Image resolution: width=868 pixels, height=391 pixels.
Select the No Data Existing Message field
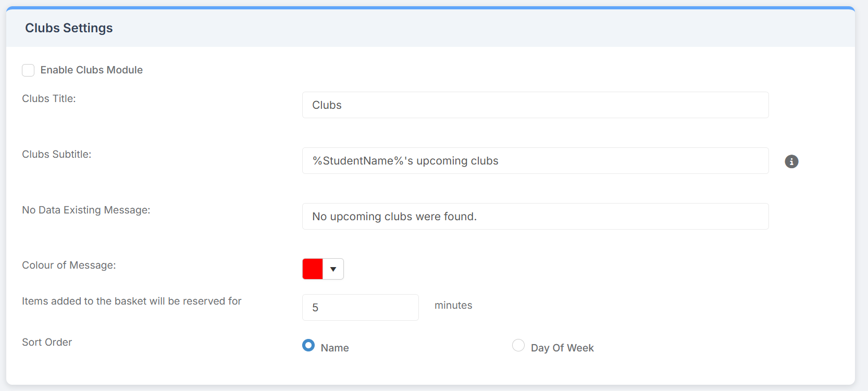pos(535,217)
